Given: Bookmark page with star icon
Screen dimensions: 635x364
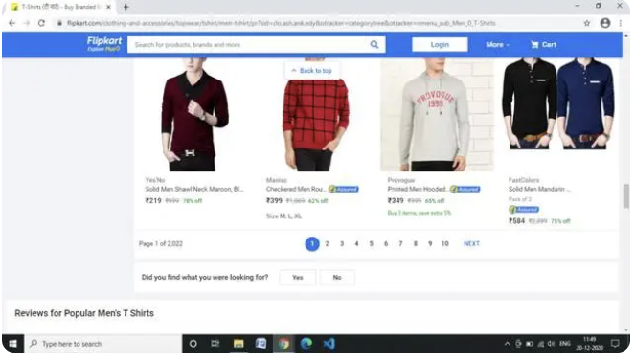Looking at the screenshot, I should click(587, 23).
